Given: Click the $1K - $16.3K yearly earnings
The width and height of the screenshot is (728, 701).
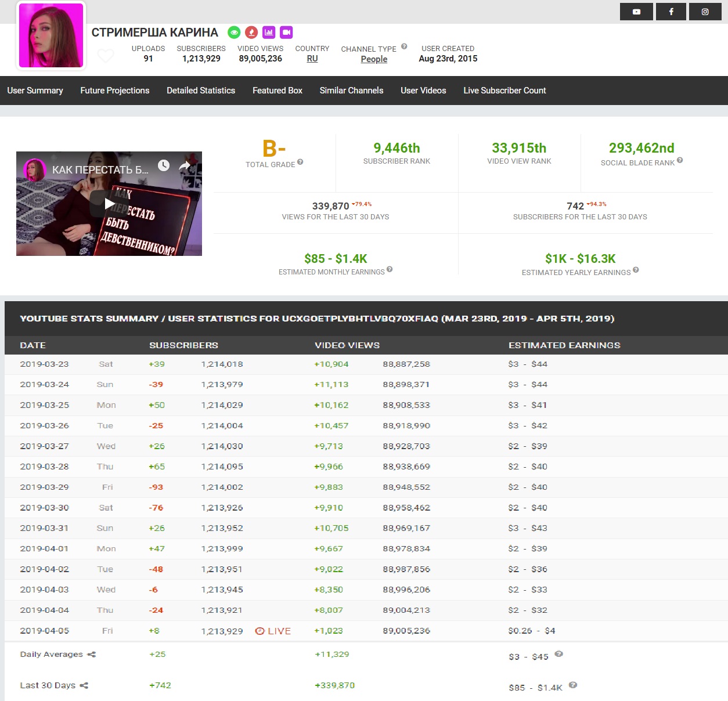Looking at the screenshot, I should click(x=581, y=259).
